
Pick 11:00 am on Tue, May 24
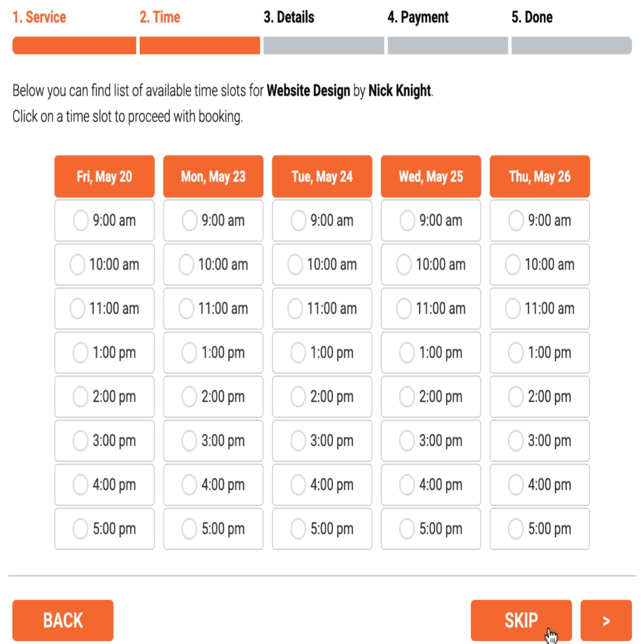coord(322,308)
